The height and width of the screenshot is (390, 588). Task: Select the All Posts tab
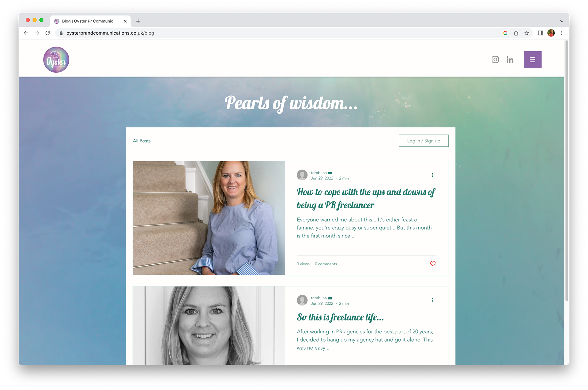tap(141, 141)
